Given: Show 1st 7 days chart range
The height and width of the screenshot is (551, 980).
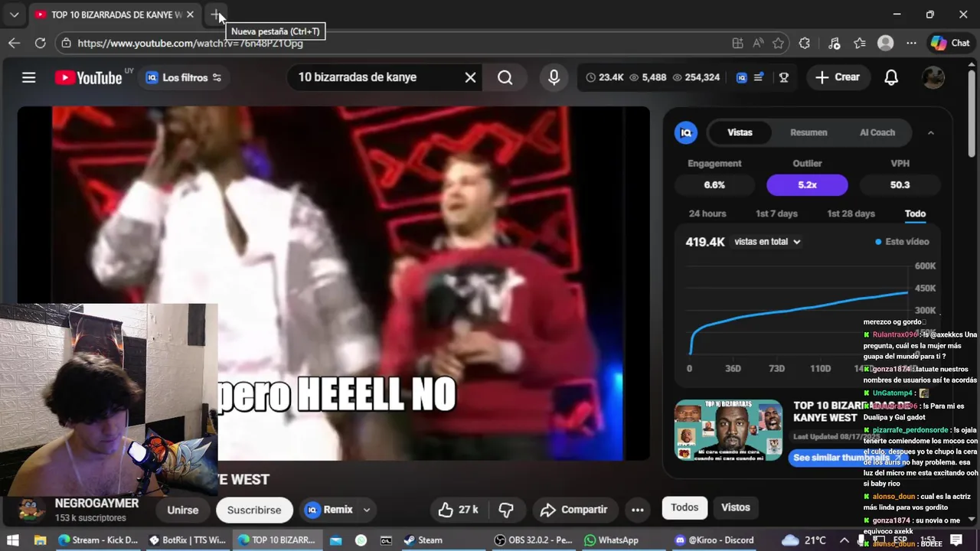Looking at the screenshot, I should (776, 214).
